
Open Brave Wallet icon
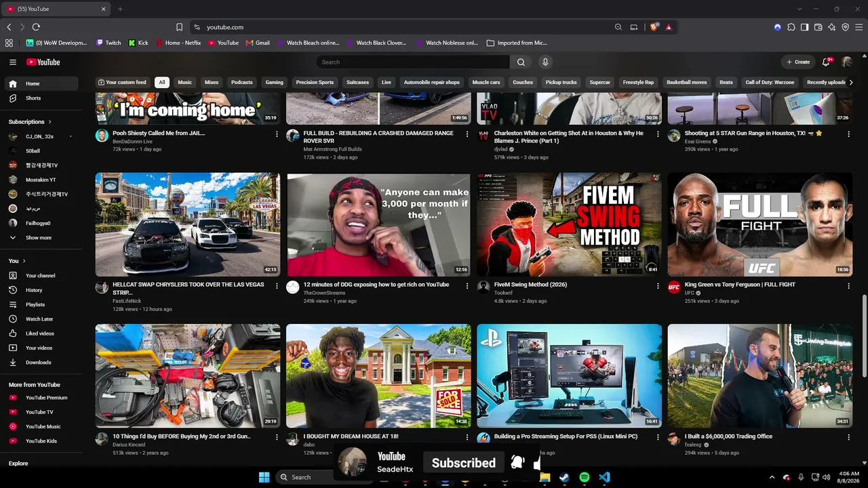818,27
